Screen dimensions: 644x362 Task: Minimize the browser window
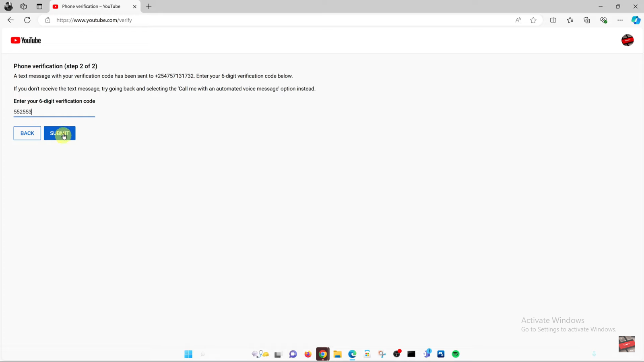pyautogui.click(x=601, y=6)
